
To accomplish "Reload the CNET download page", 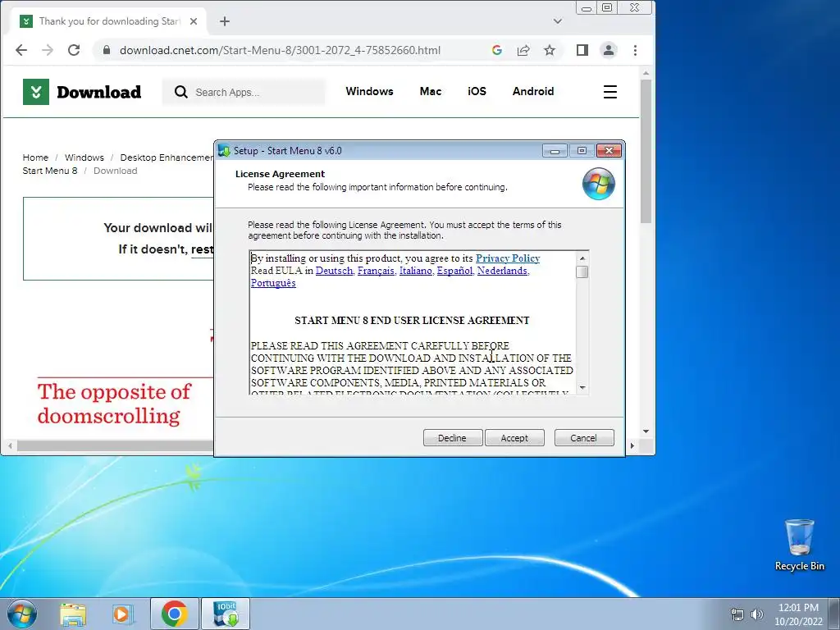I will [x=74, y=50].
